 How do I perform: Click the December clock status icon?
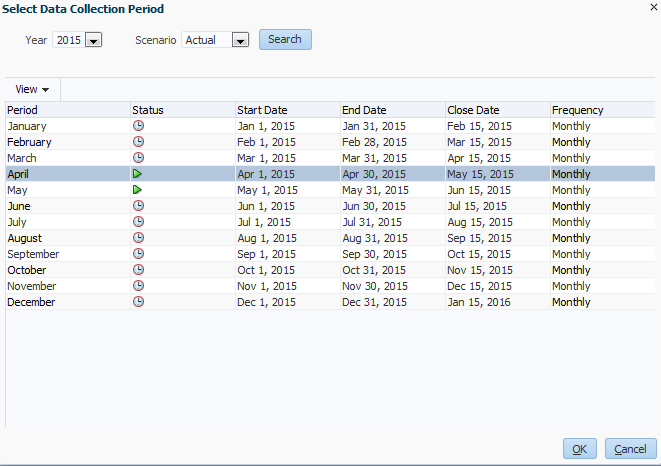coord(138,302)
